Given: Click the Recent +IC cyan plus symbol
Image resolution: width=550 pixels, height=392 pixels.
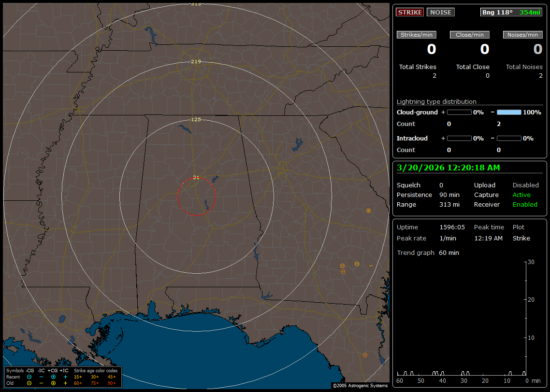Looking at the screenshot, I should pyautogui.click(x=65, y=377).
